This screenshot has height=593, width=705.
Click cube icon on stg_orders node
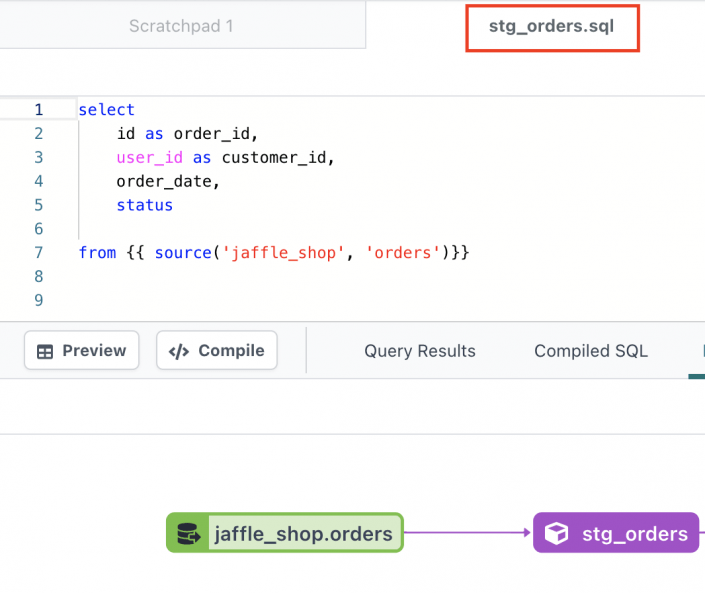(x=555, y=534)
